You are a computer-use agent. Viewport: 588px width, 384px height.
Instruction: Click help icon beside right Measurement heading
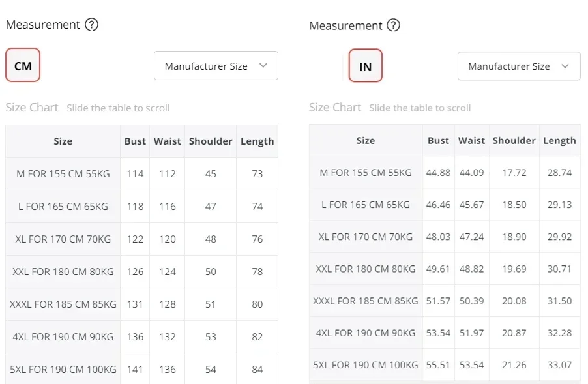click(393, 25)
